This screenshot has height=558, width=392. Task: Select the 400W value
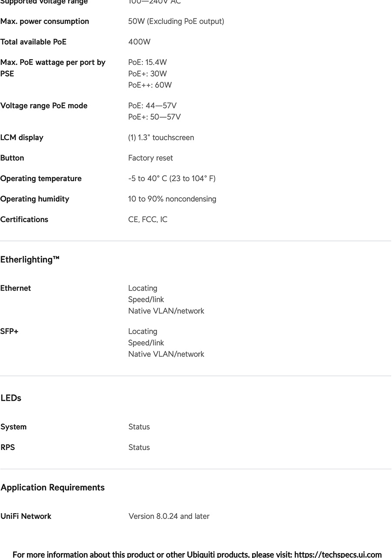[x=139, y=42]
